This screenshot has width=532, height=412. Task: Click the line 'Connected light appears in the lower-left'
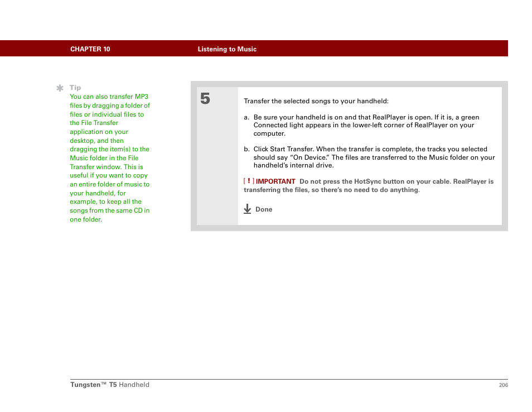tap(364, 125)
